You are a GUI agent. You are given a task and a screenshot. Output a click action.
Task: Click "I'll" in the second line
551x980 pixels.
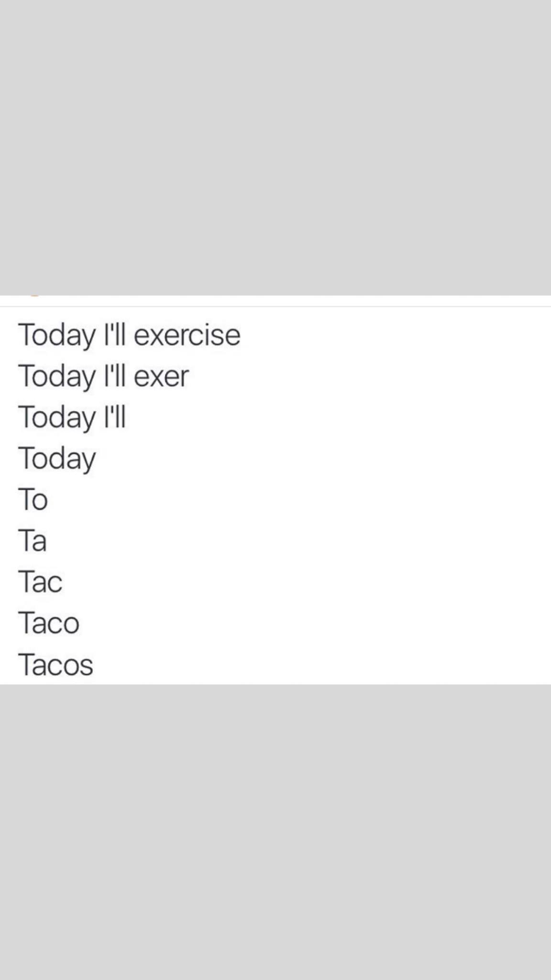tap(115, 376)
